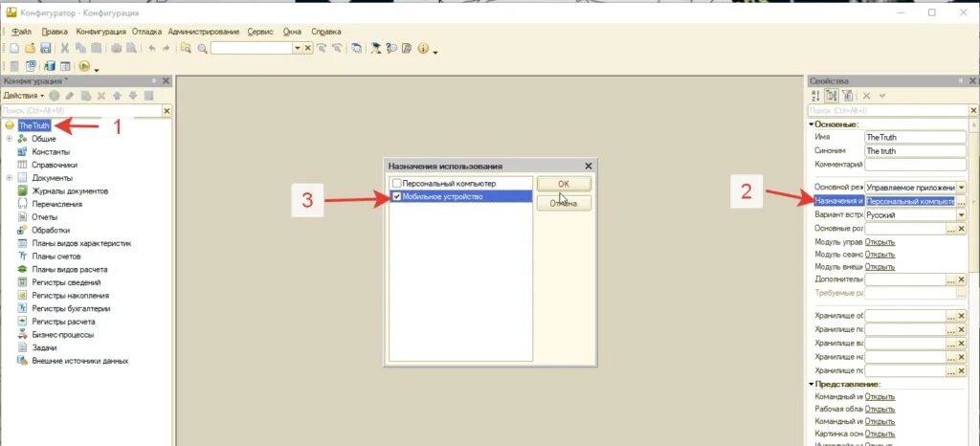Select the Константы tree item
The height and width of the screenshot is (446, 980).
51,152
